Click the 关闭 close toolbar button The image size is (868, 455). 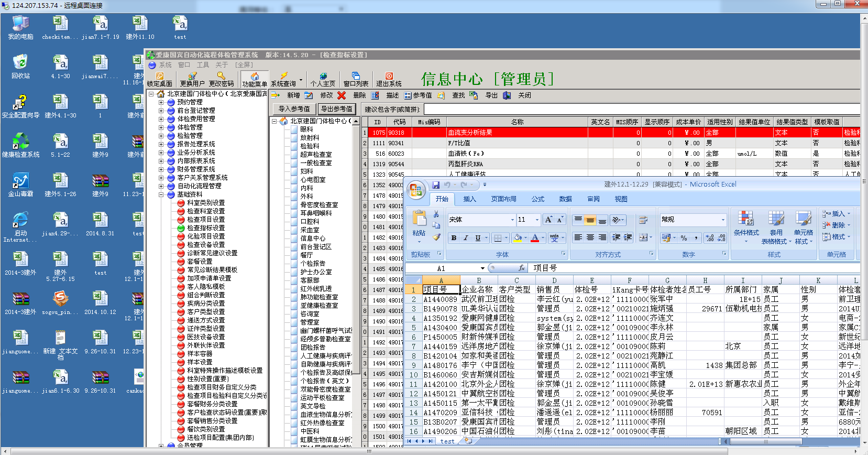click(x=517, y=95)
